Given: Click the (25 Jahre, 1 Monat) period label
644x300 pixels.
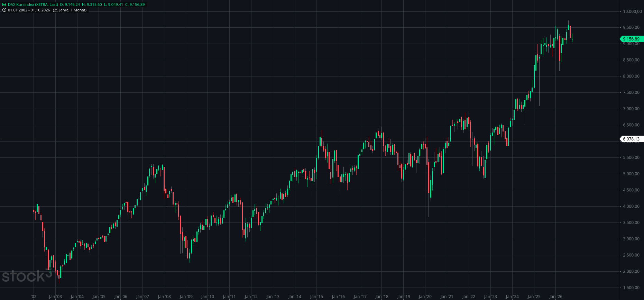Looking at the screenshot, I should [70, 10].
